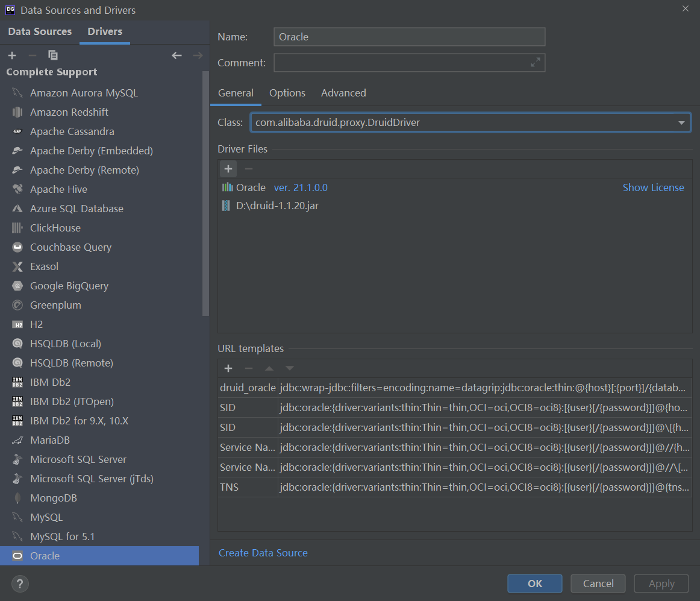Screen dimensions: 700x601
Task: Remove the druid jar file using minus icon
Action: 248,169
